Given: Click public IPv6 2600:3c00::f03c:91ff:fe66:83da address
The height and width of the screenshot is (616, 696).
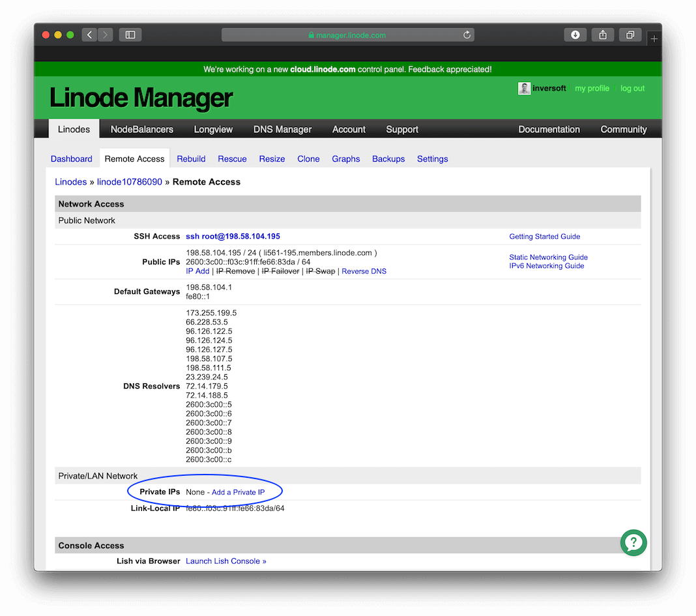Looking at the screenshot, I should pos(240,261).
